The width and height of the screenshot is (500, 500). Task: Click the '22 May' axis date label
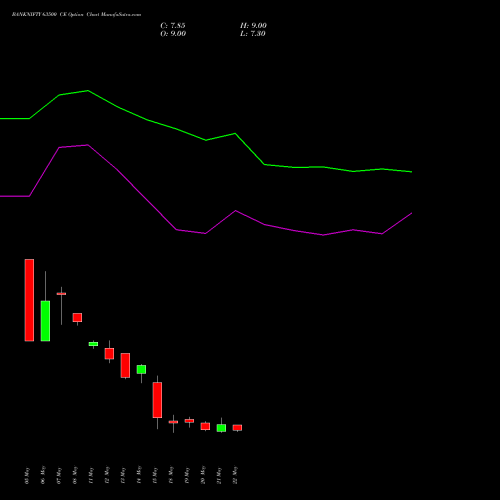click(x=235, y=475)
